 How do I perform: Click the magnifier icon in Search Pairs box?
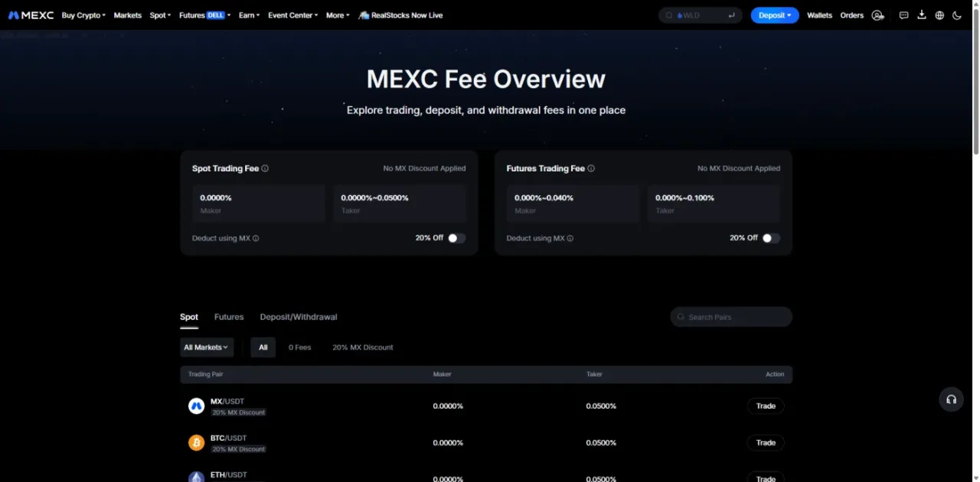tap(681, 317)
